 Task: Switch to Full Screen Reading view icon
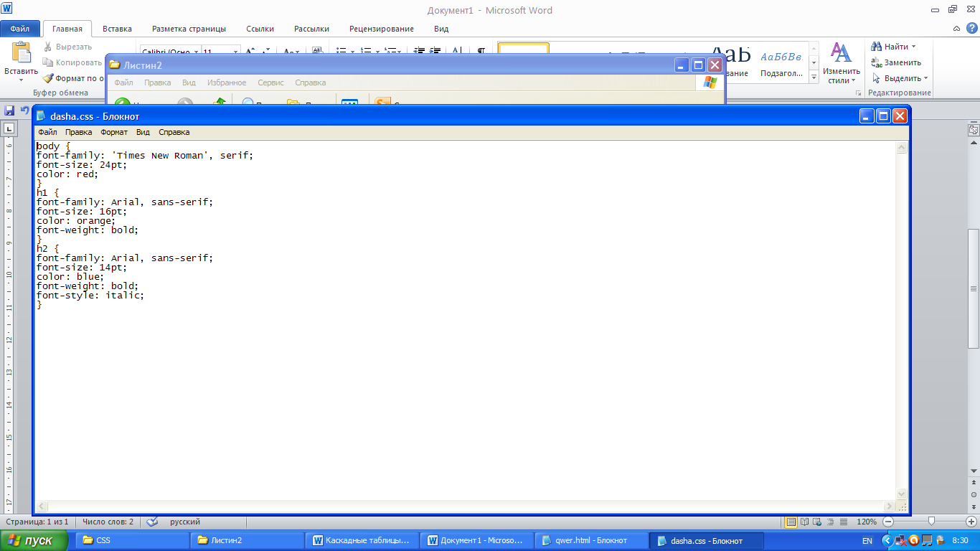click(805, 522)
